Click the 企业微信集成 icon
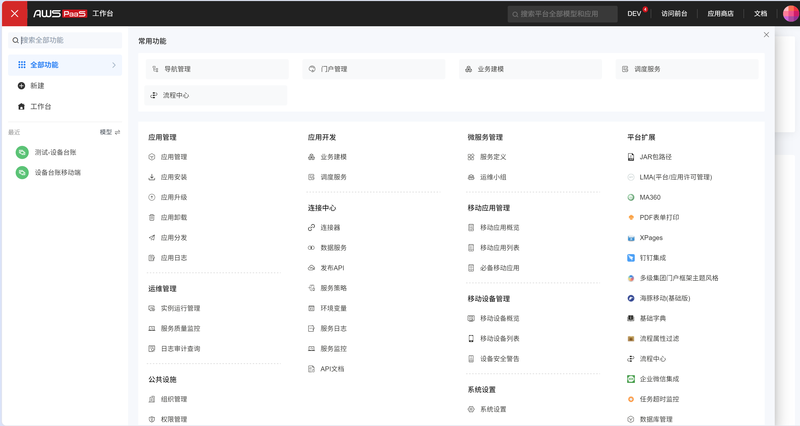Viewport: 800px width, 426px height. coord(631,379)
